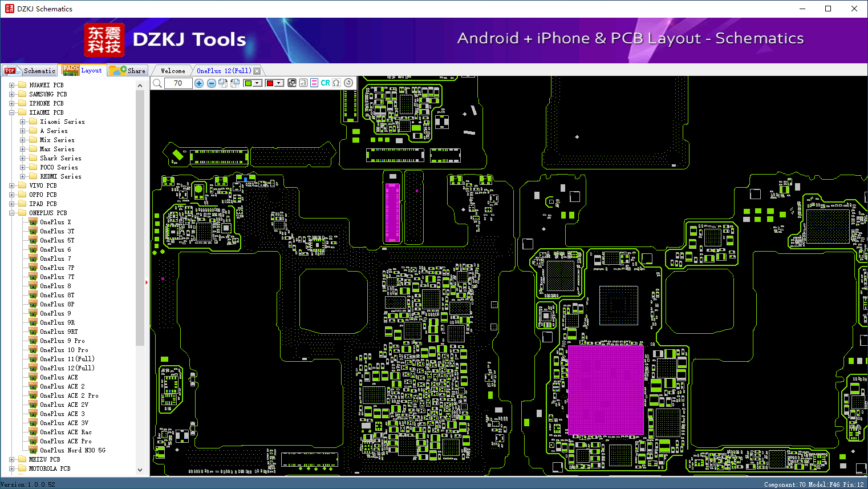Open the Share tab
The width and height of the screenshot is (868, 489).
tap(128, 71)
